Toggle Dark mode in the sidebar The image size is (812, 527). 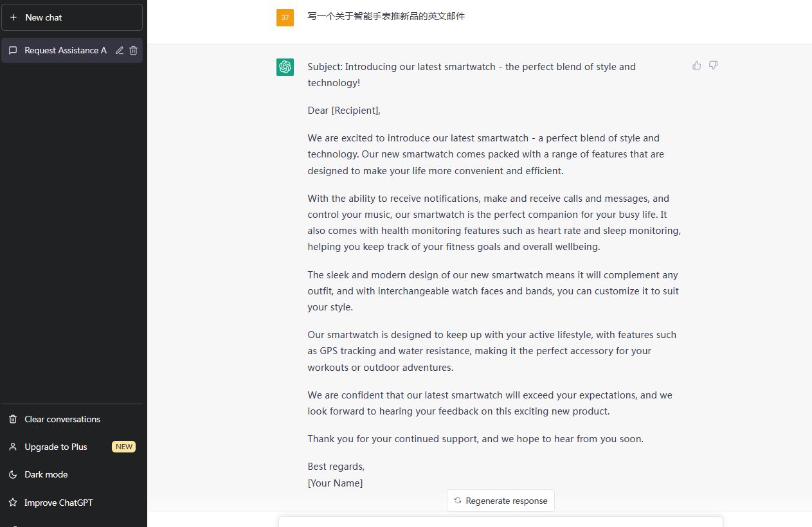[46, 474]
